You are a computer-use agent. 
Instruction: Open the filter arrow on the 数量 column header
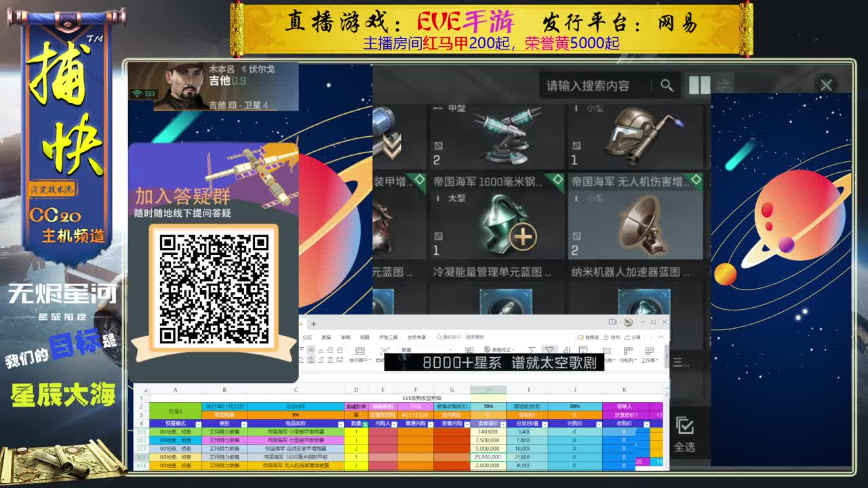click(365, 424)
